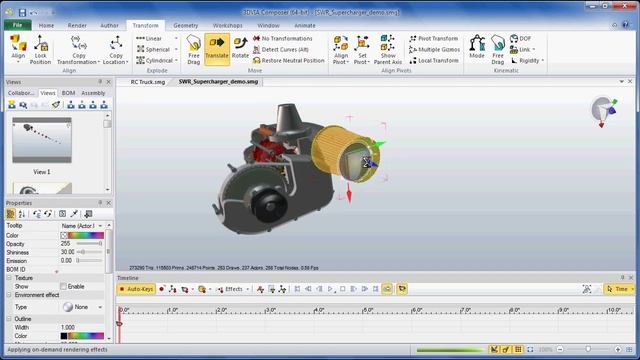Toggle the Time mode button
Viewport: 640px width, 360px height.
pyautogui.click(x=619, y=289)
